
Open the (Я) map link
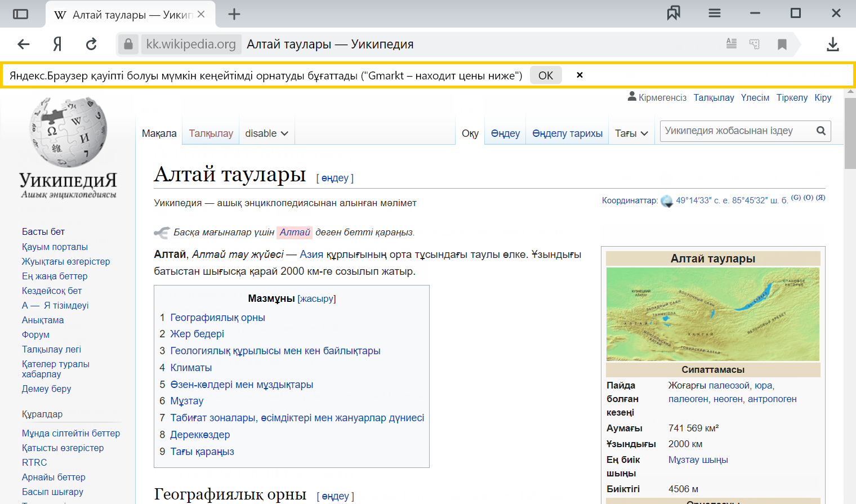click(x=821, y=198)
